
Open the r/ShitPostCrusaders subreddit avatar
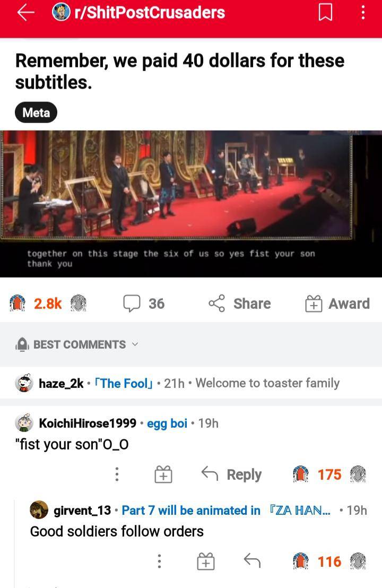tap(62, 13)
